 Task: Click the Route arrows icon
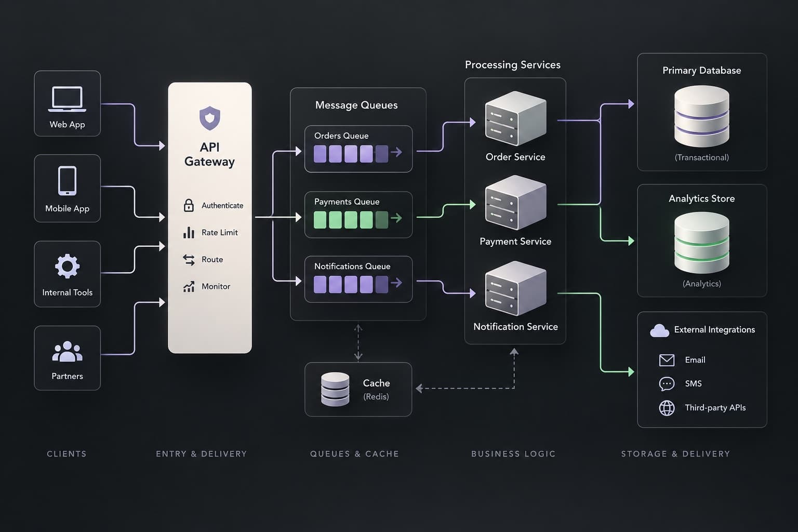point(189,259)
